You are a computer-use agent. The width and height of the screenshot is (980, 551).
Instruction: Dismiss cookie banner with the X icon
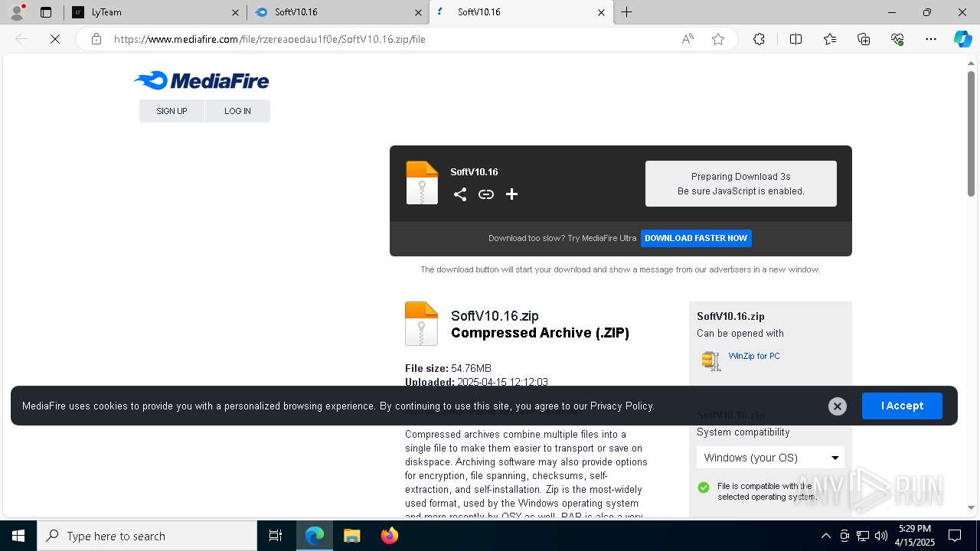pos(838,406)
